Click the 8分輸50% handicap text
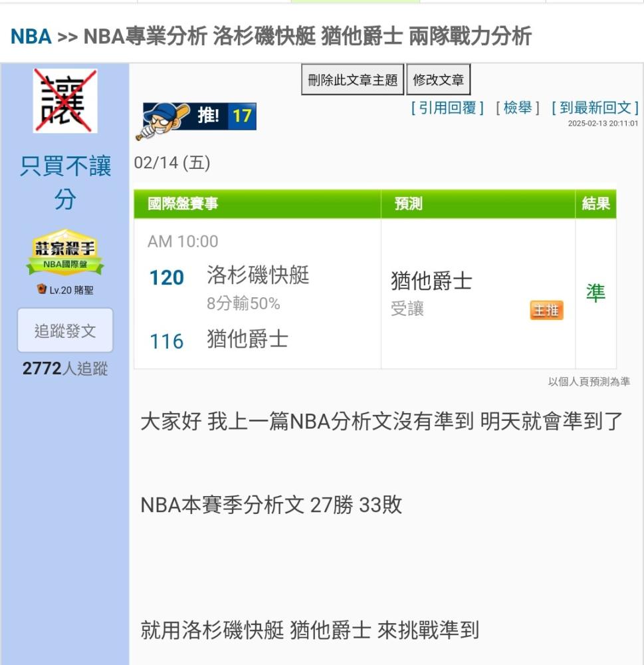Viewport: 644px width, 665px height. (x=243, y=304)
